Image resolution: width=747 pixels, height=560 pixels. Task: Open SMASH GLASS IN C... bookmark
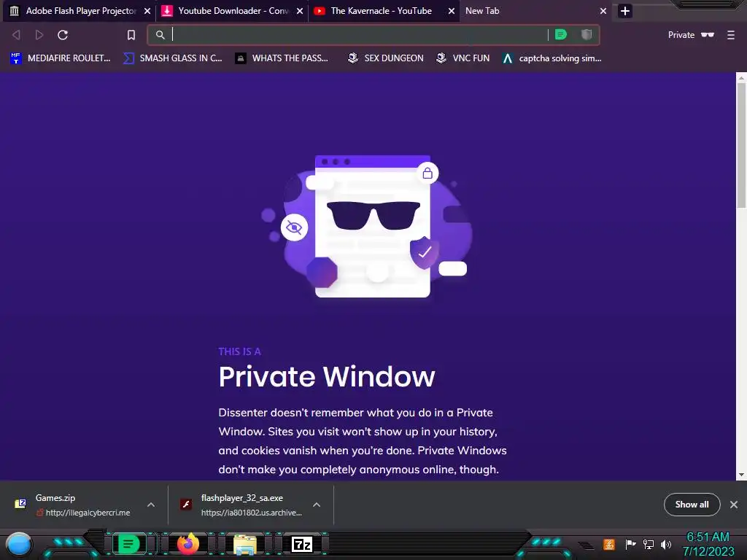173,58
